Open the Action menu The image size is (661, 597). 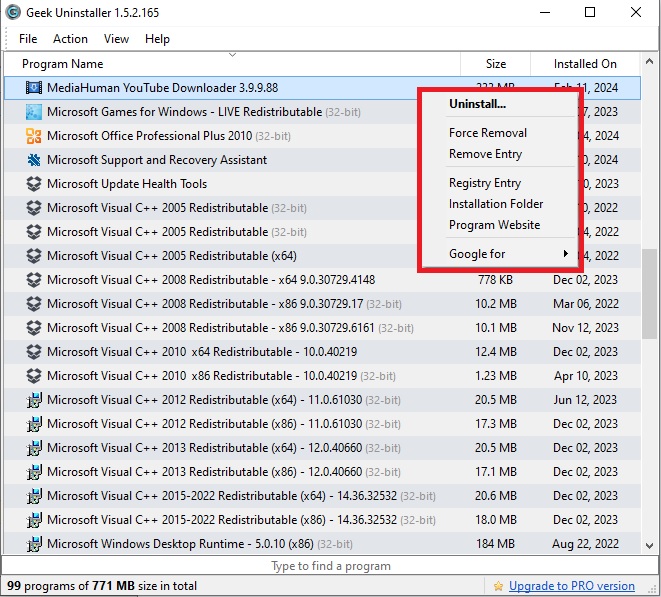[70, 39]
